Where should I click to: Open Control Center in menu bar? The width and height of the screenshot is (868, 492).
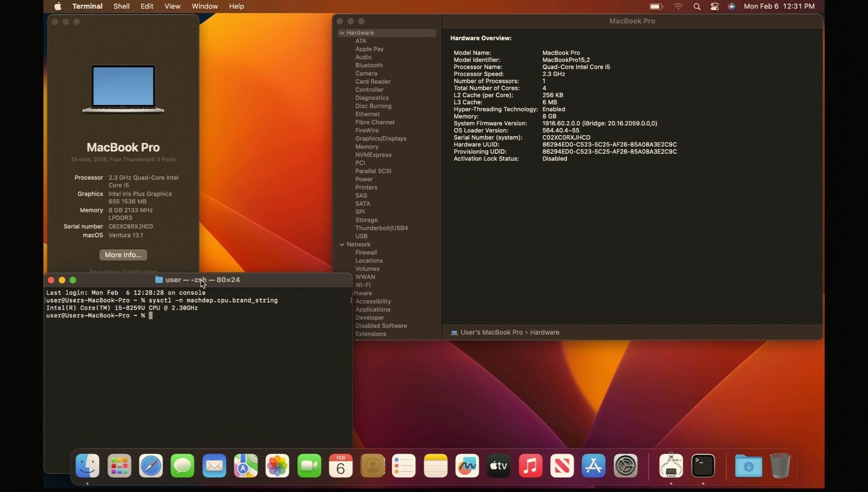click(714, 7)
